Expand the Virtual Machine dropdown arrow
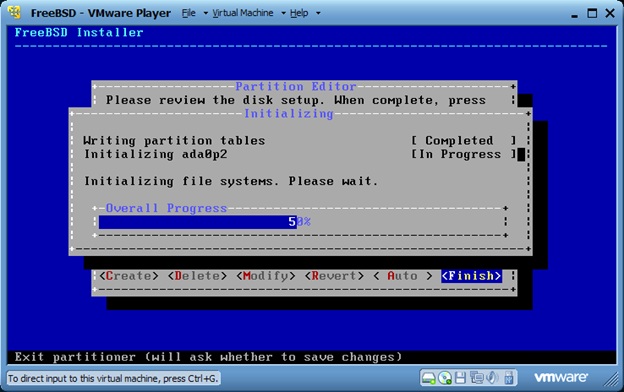Viewport: 624px width, 392px height. (x=283, y=13)
